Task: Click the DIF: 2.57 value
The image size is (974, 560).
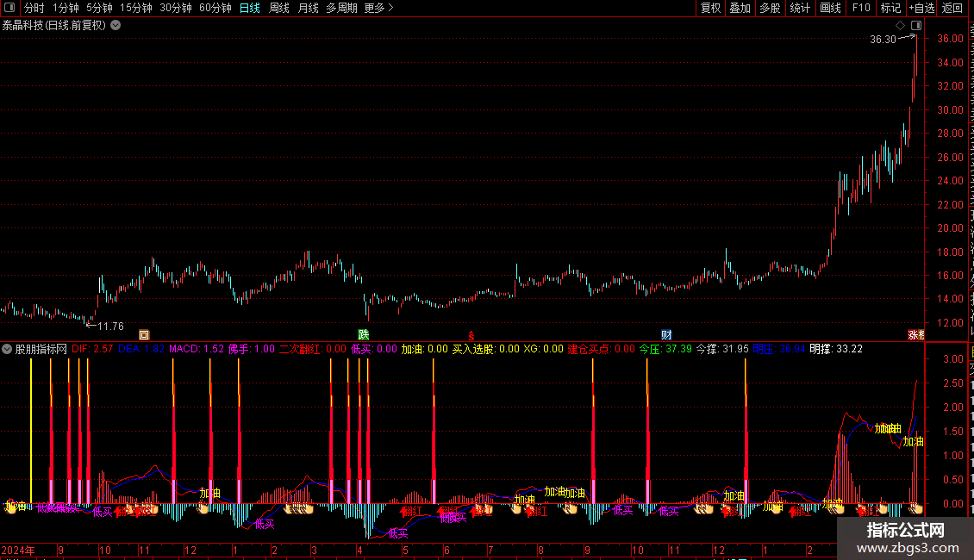Action: 92,349
